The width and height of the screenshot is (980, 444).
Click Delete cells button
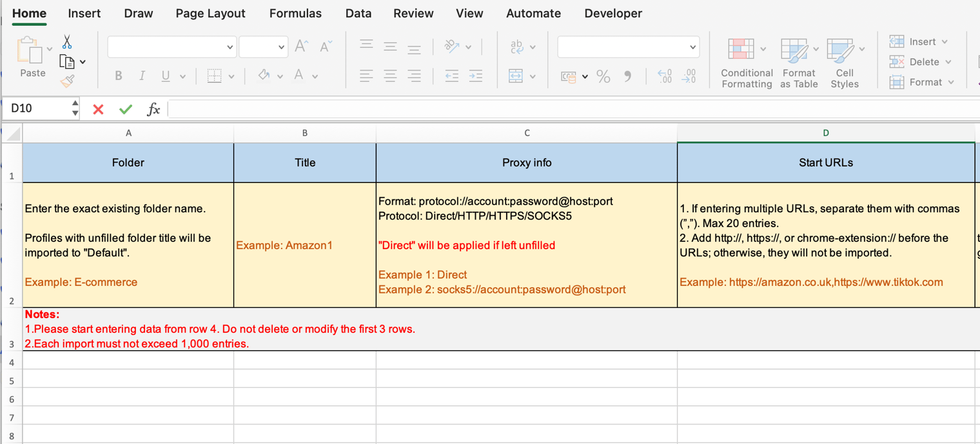921,62
